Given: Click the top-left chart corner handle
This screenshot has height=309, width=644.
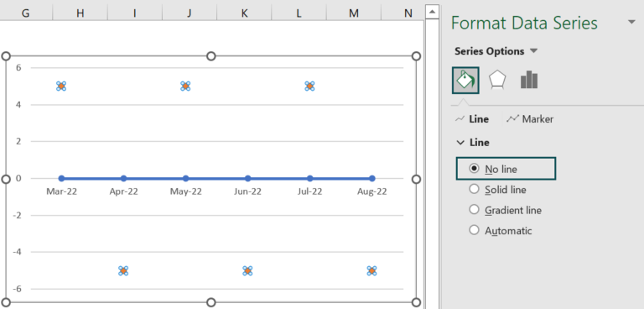Looking at the screenshot, I should [6, 56].
